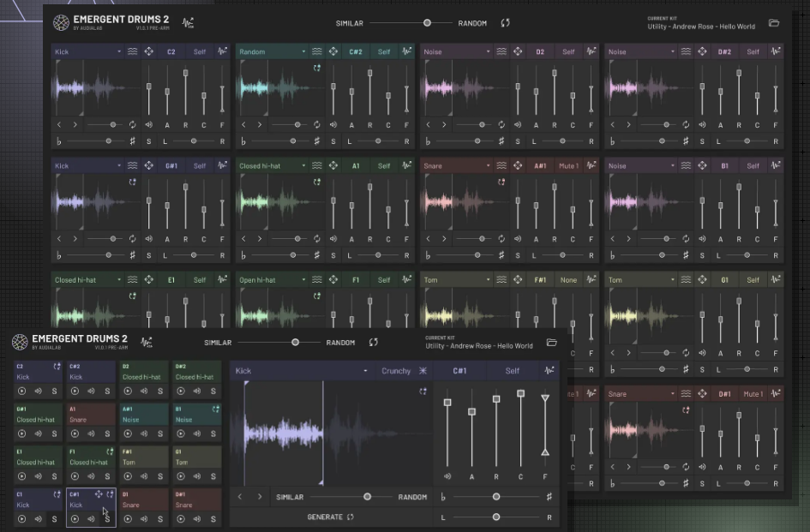Image resolution: width=810 pixels, height=532 pixels.
Task: Open the Closed hi-hat dropdown in the A1 cell
Action: click(272, 165)
